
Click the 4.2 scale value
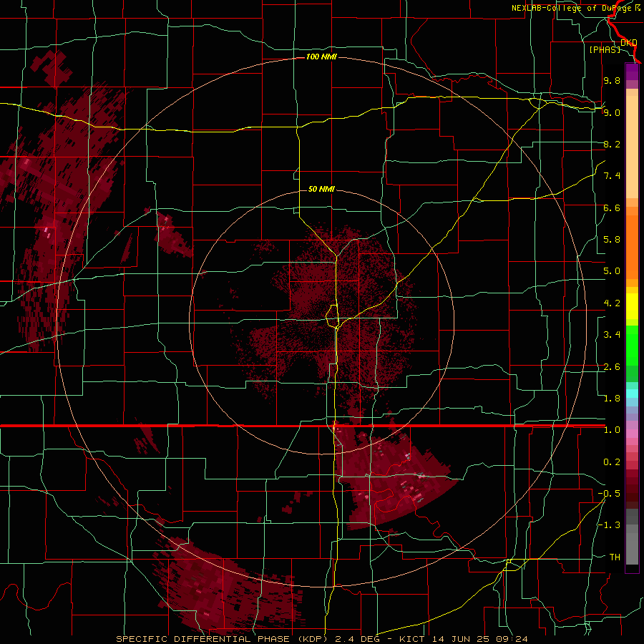click(x=612, y=303)
